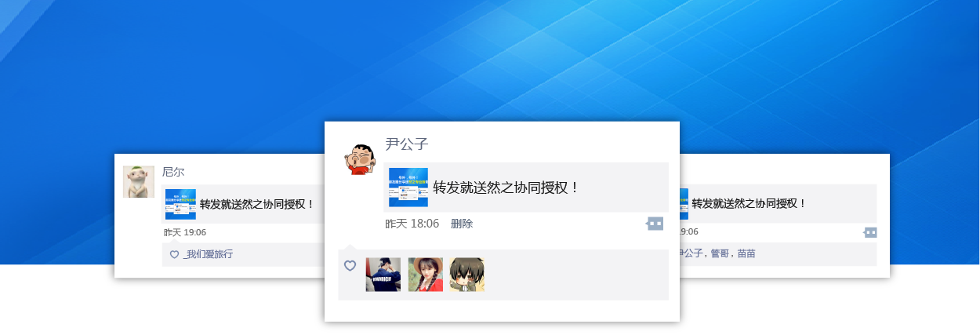
Task: Open _我们爱旅行 liker profile name
Action: coord(208,254)
